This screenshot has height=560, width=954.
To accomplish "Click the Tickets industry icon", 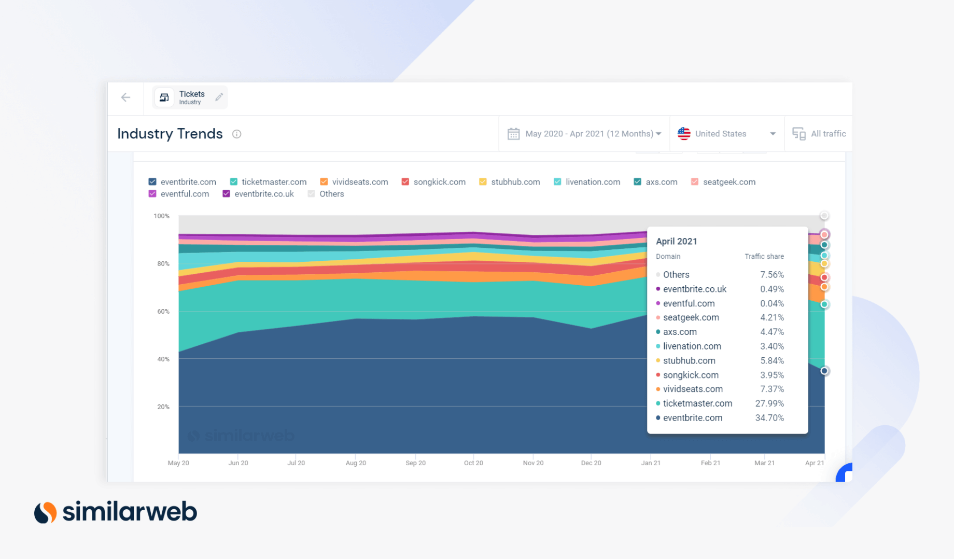I will tap(164, 97).
